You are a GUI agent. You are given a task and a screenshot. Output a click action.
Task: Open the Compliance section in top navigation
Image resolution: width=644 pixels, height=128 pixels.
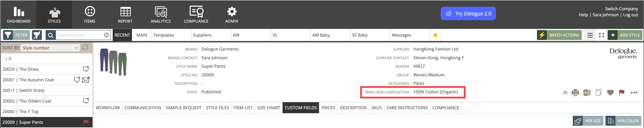click(x=196, y=15)
